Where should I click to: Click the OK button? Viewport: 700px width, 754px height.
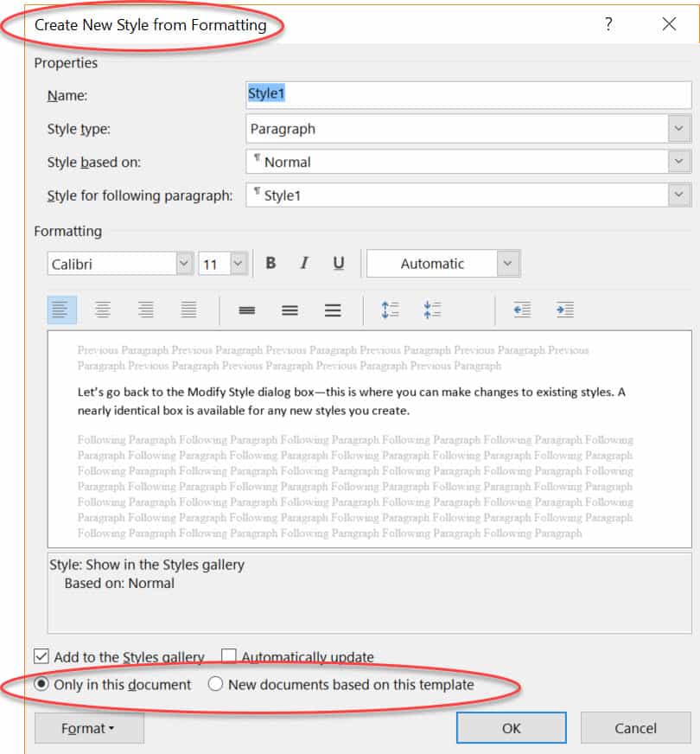point(512,728)
